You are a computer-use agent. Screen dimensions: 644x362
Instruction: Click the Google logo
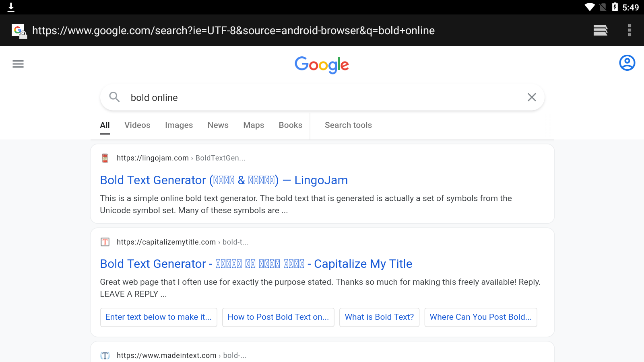click(322, 65)
